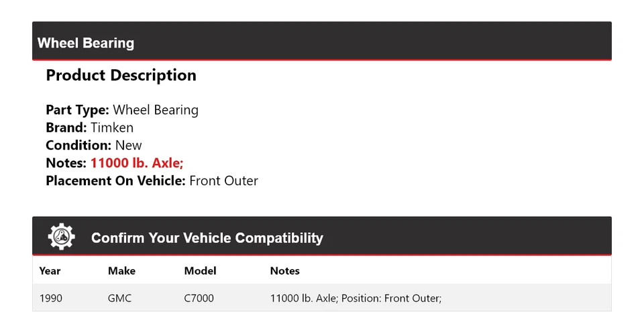644x333 pixels.
Task: Click the table row notes about Front Outer
Action: tap(356, 297)
